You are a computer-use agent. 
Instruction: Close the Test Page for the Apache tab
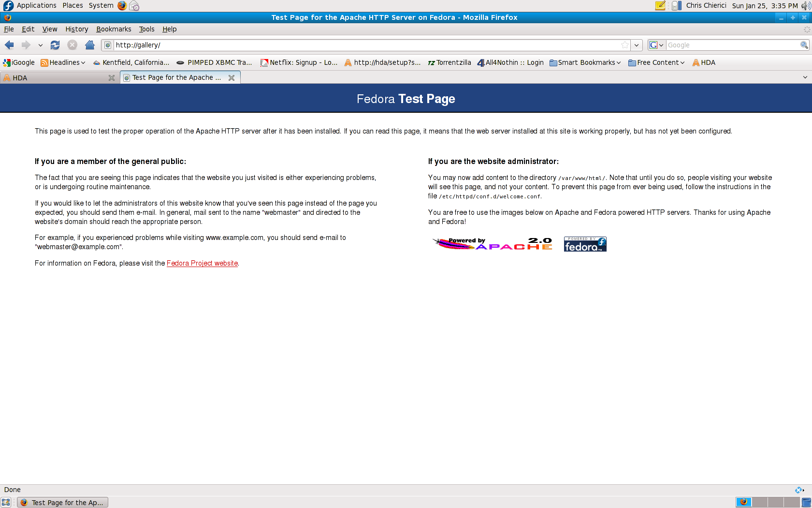tap(232, 77)
